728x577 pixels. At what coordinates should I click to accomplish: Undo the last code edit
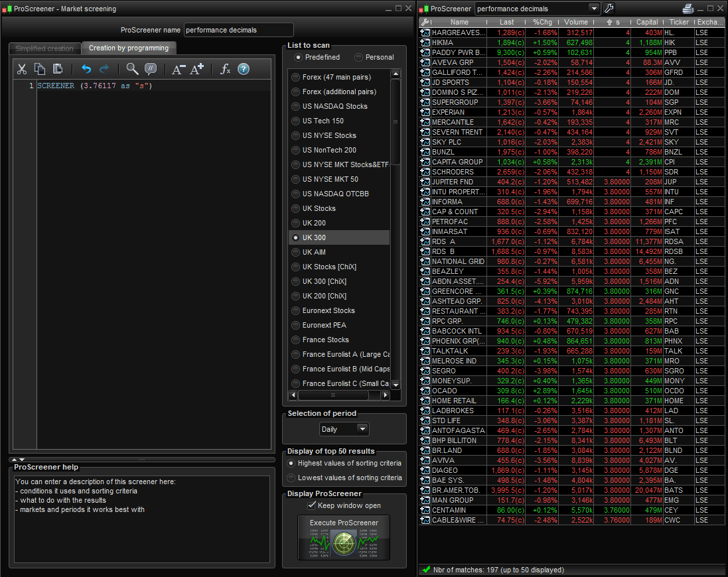[86, 69]
